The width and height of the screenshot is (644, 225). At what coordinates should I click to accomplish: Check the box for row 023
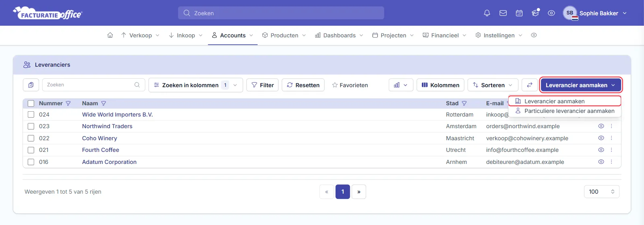click(x=31, y=126)
